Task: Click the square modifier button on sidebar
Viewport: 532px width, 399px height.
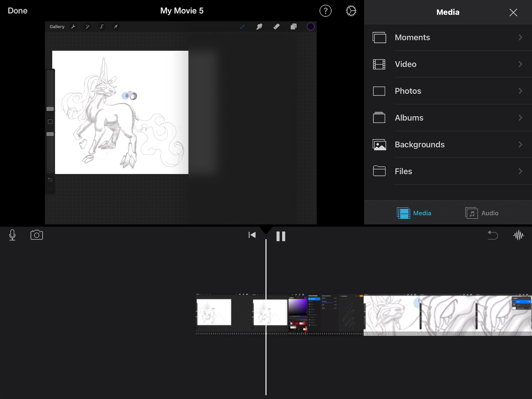Action: point(50,122)
